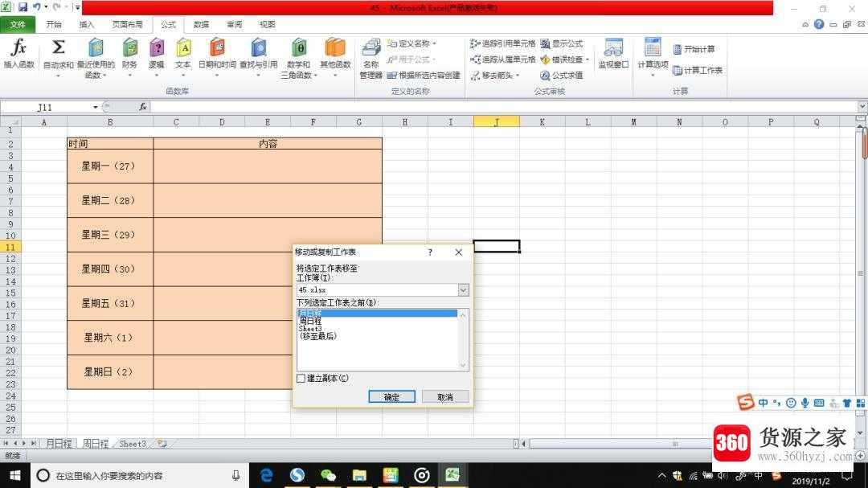Image resolution: width=868 pixels, height=488 pixels.
Task: Click Evaluate Formula (公式求值)
Action: click(561, 75)
